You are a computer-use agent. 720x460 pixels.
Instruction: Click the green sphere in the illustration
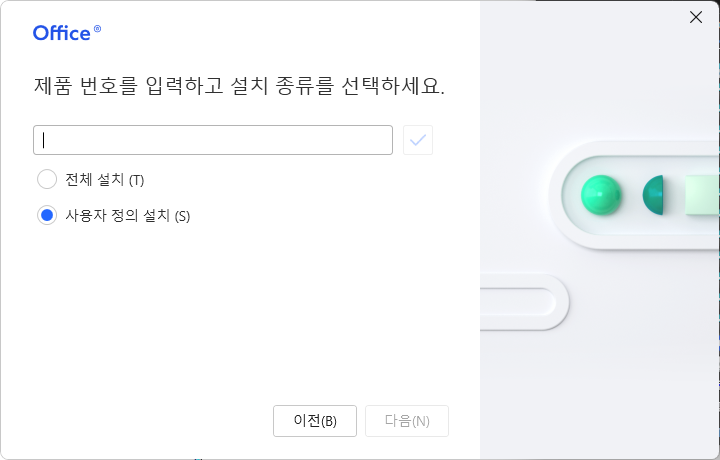tap(603, 194)
